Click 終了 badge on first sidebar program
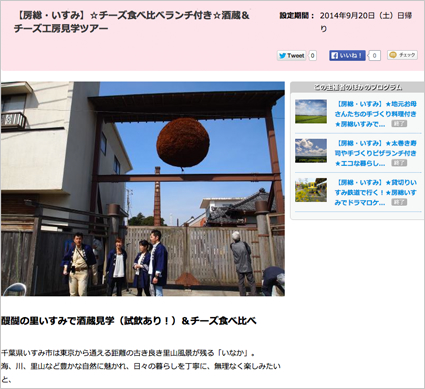The image size is (425, 389). click(x=399, y=124)
